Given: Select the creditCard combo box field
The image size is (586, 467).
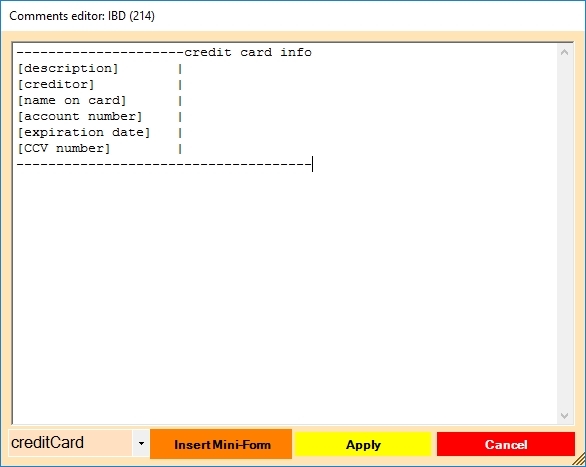Looking at the screenshot, I should tap(70, 443).
